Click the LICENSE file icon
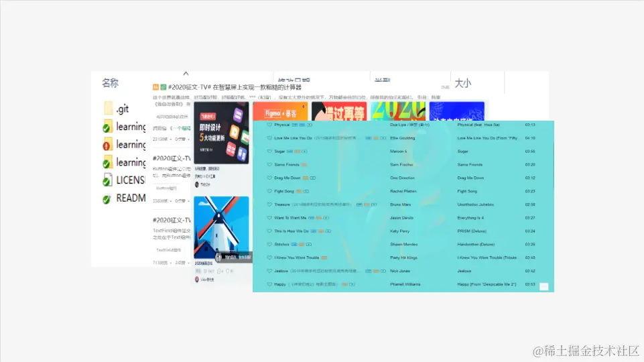This screenshot has height=362, width=644. [x=107, y=180]
